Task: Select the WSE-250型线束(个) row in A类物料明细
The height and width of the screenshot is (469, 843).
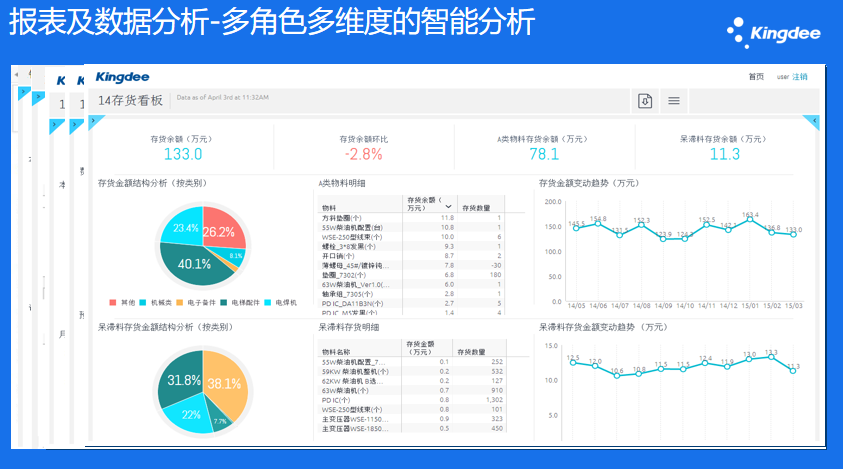Action: [x=411, y=237]
